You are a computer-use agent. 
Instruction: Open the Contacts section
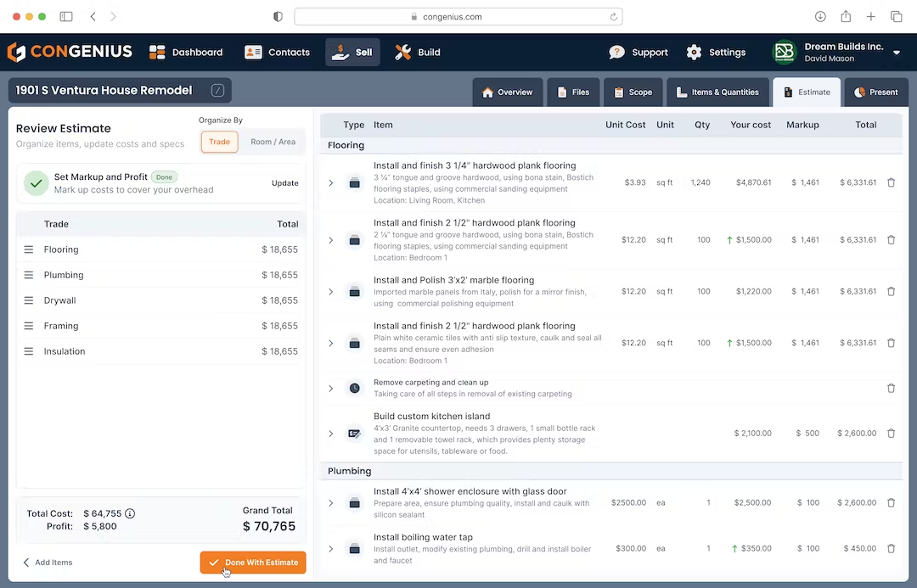(278, 52)
